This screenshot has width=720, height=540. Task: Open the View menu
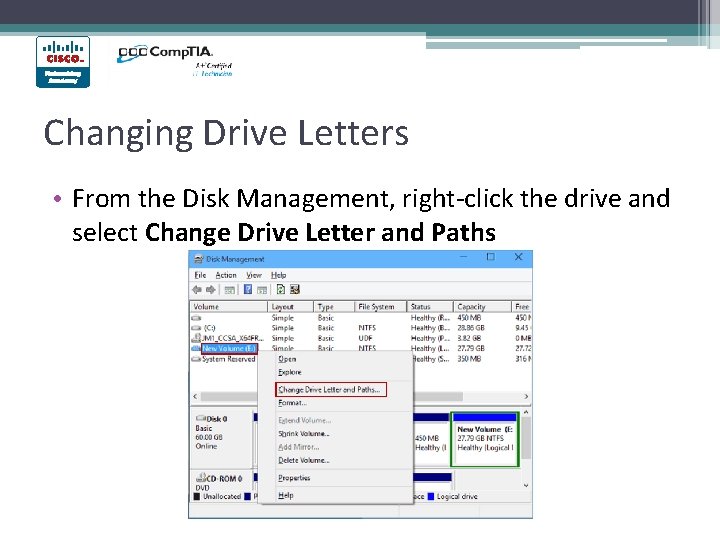pyautogui.click(x=254, y=275)
